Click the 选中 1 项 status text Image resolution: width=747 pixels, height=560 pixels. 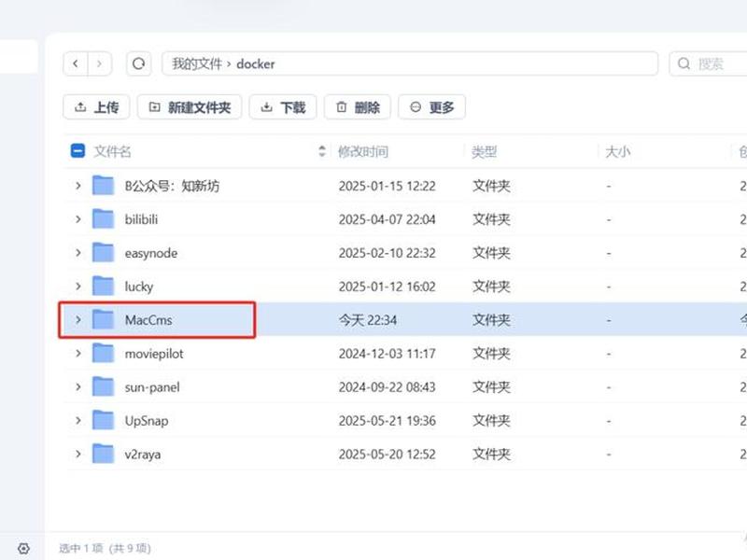(x=80, y=548)
